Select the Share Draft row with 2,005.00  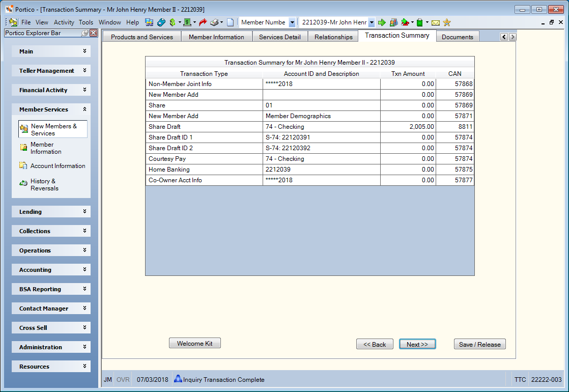pyautogui.click(x=310, y=127)
